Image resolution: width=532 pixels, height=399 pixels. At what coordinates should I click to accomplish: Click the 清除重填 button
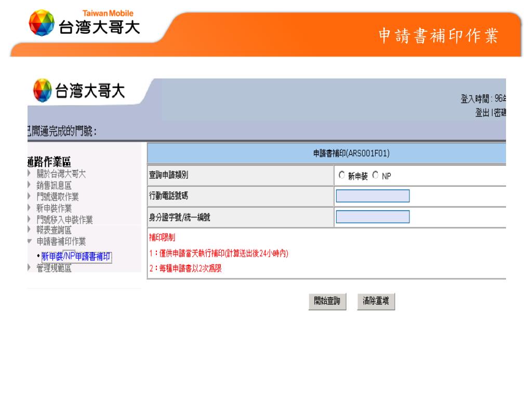(x=376, y=301)
